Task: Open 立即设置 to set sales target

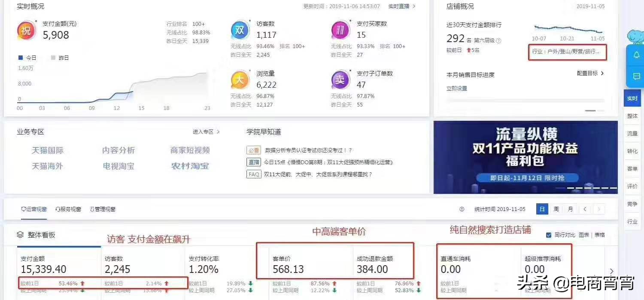Action: tap(456, 88)
